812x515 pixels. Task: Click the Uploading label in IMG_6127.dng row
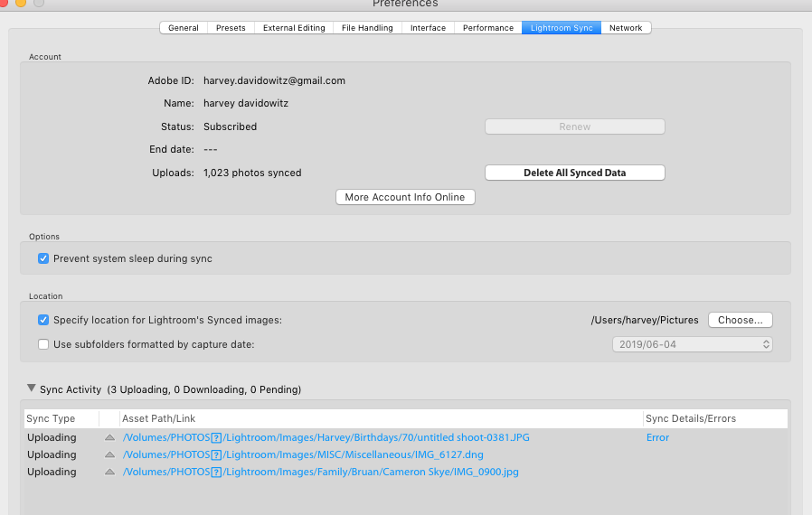pyautogui.click(x=52, y=454)
